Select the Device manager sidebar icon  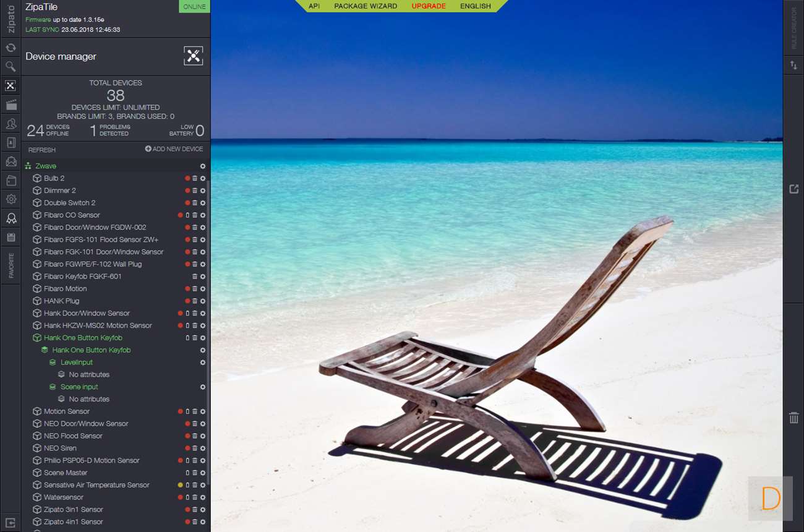coord(11,85)
